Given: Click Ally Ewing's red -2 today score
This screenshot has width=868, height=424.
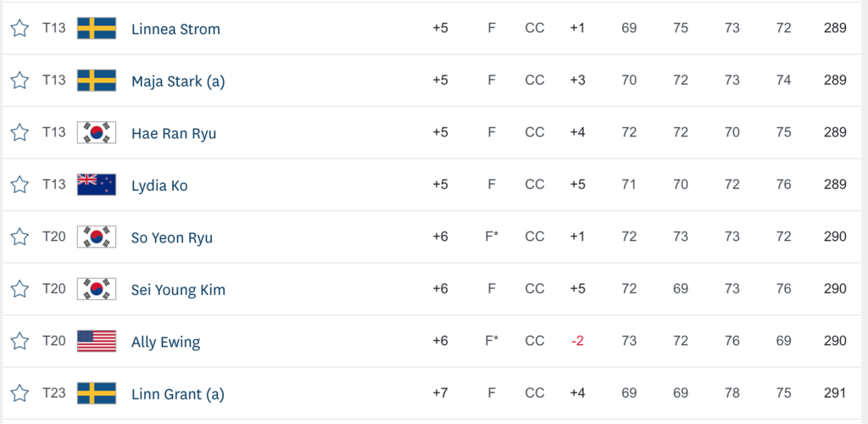Looking at the screenshot, I should tap(577, 341).
